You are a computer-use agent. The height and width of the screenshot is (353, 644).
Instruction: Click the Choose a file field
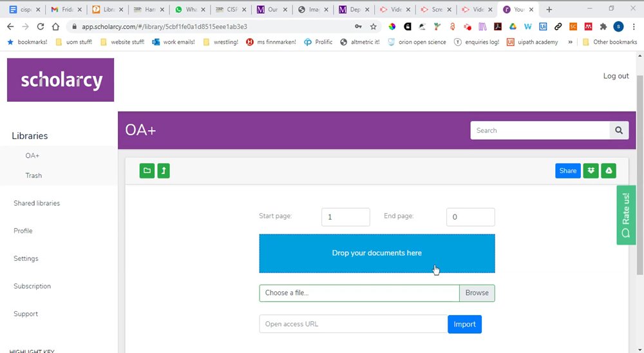359,293
